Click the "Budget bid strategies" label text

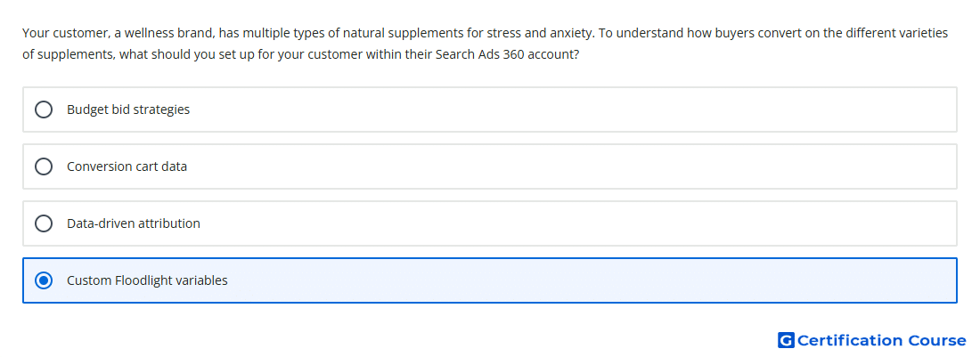[x=128, y=110]
